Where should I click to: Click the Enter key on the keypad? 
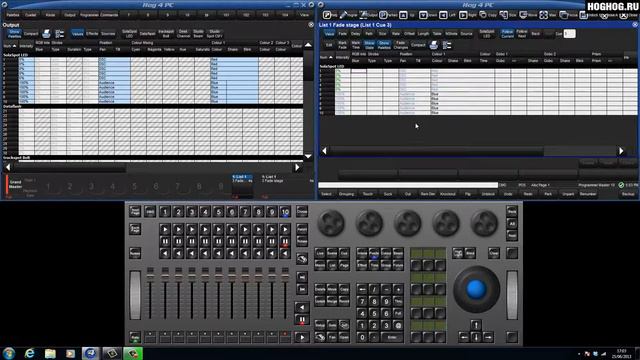[x=392, y=338]
